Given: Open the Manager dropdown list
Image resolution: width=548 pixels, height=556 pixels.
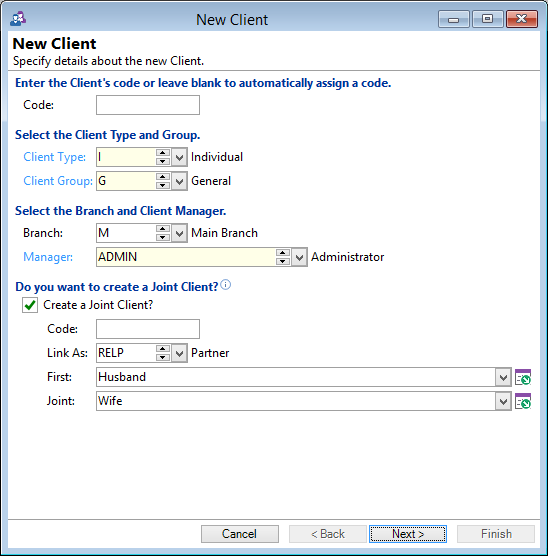Looking at the screenshot, I should (x=299, y=257).
